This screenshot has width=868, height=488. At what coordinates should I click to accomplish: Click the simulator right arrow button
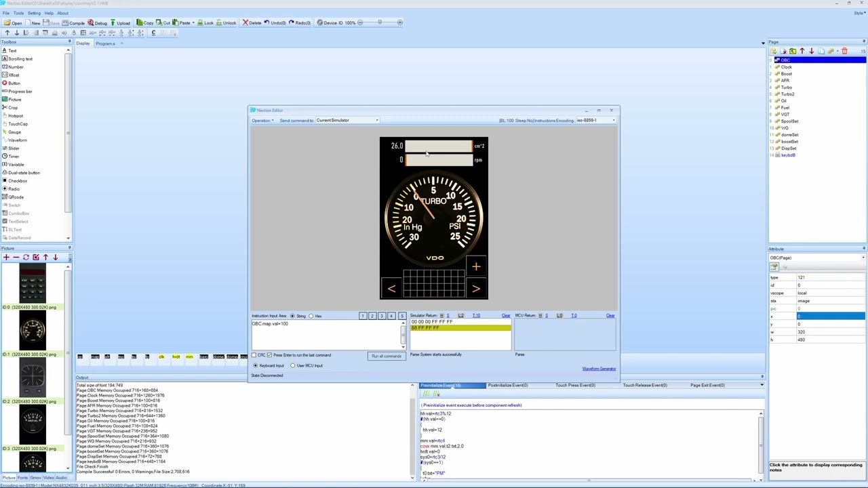pos(476,289)
